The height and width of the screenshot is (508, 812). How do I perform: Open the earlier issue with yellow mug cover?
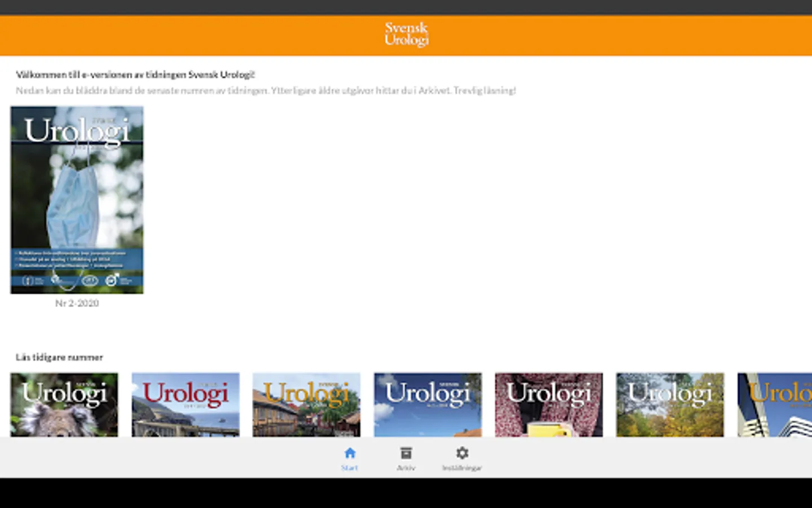(549, 405)
